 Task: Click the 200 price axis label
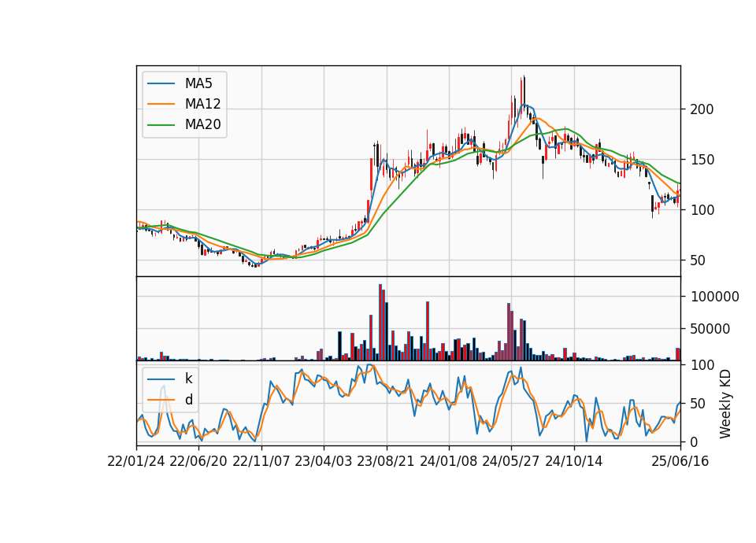(702, 109)
